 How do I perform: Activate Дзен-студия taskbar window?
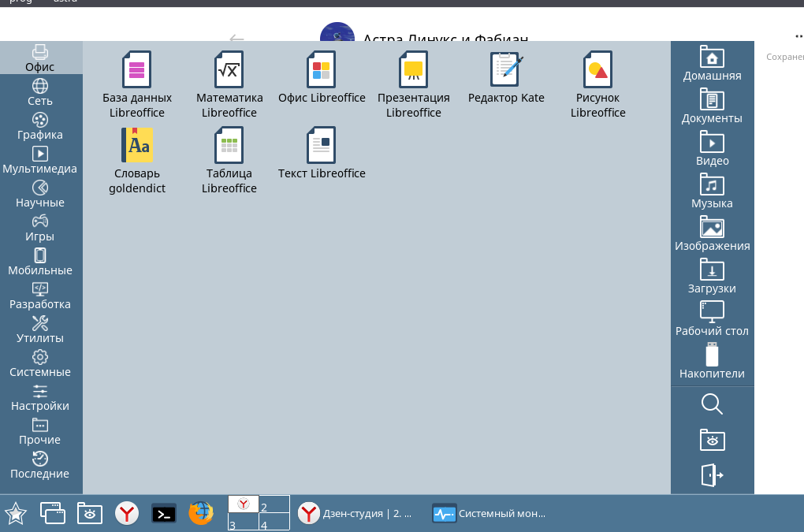(355, 514)
